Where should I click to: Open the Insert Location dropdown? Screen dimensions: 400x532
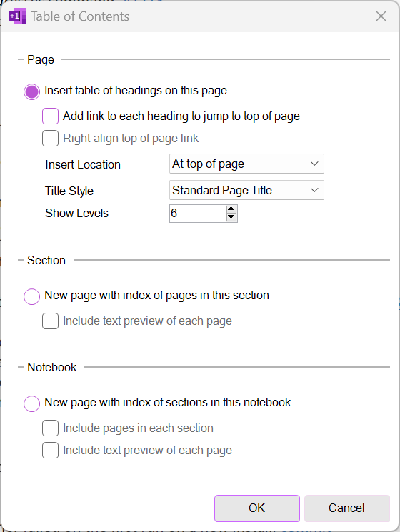coord(246,164)
